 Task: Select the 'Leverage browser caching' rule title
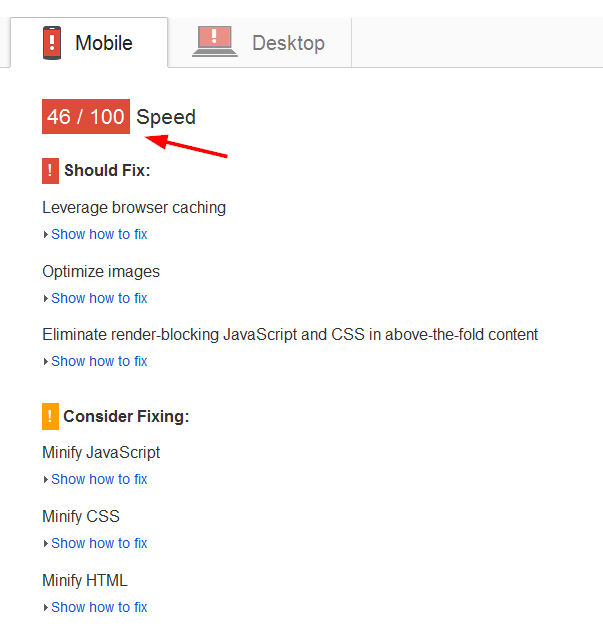tap(134, 208)
